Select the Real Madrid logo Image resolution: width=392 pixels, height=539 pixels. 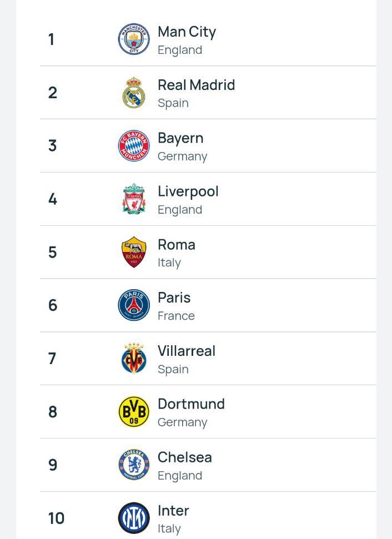pyautogui.click(x=133, y=92)
